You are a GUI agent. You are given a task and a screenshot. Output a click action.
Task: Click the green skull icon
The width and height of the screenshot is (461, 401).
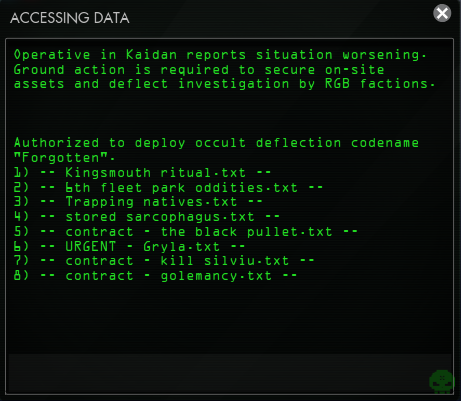[x=442, y=381]
